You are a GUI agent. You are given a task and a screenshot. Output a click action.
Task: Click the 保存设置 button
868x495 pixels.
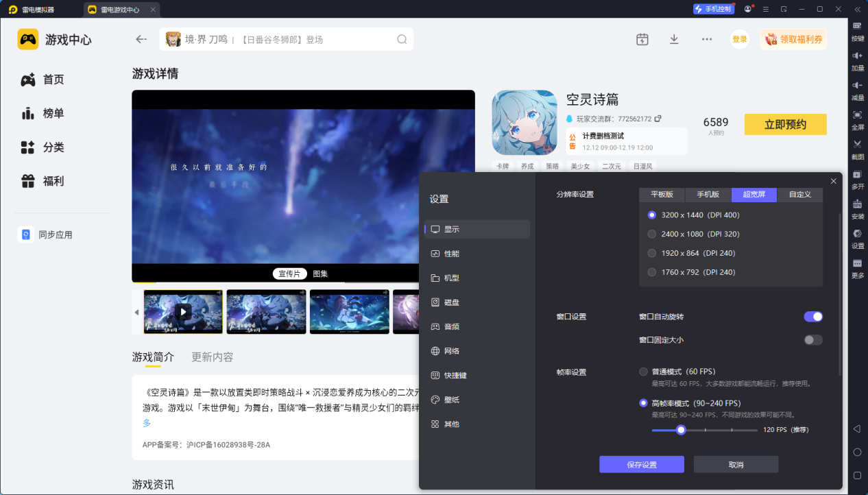pos(641,465)
